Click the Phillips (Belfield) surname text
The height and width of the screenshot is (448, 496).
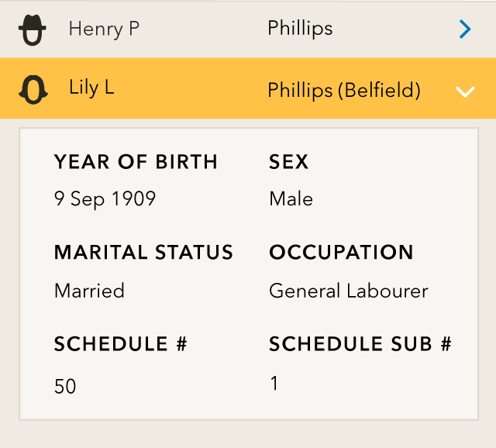click(x=344, y=90)
